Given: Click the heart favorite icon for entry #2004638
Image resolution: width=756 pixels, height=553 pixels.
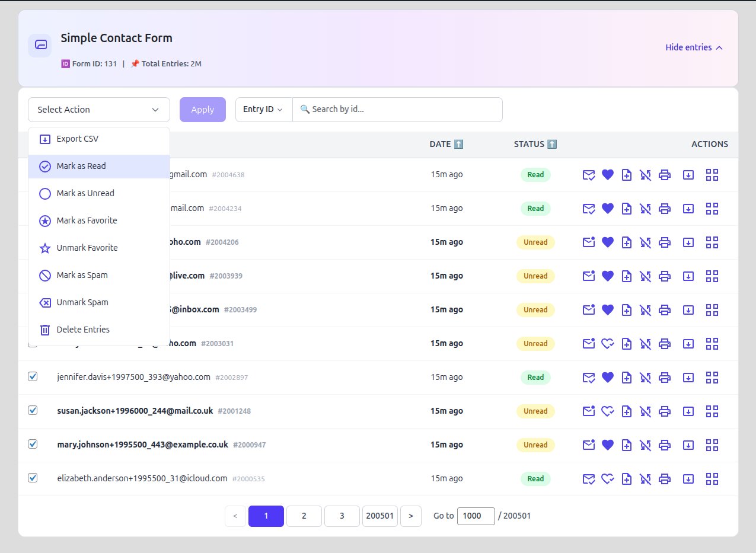Looking at the screenshot, I should pos(607,175).
